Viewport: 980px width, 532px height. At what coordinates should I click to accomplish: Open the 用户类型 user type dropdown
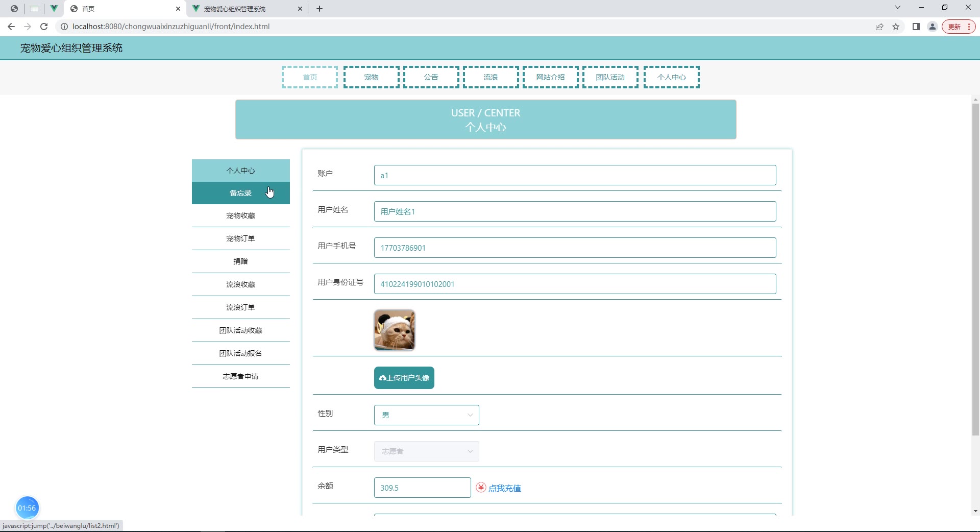(x=426, y=451)
